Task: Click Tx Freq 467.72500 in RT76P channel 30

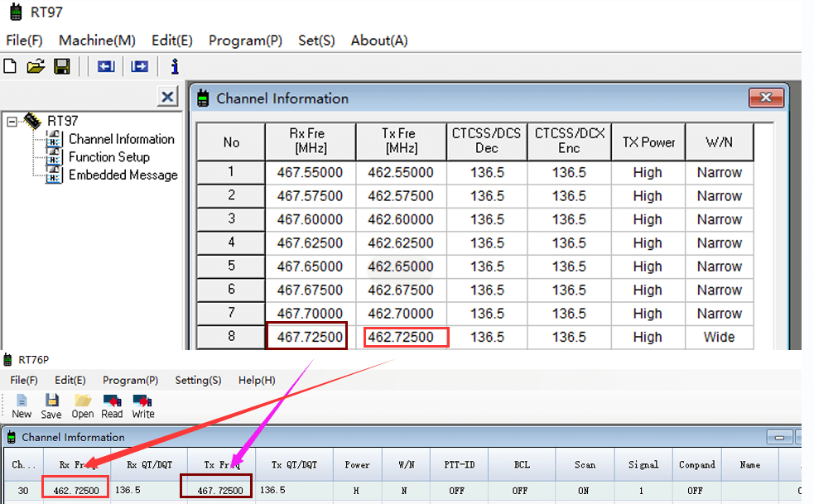Action: [220, 491]
